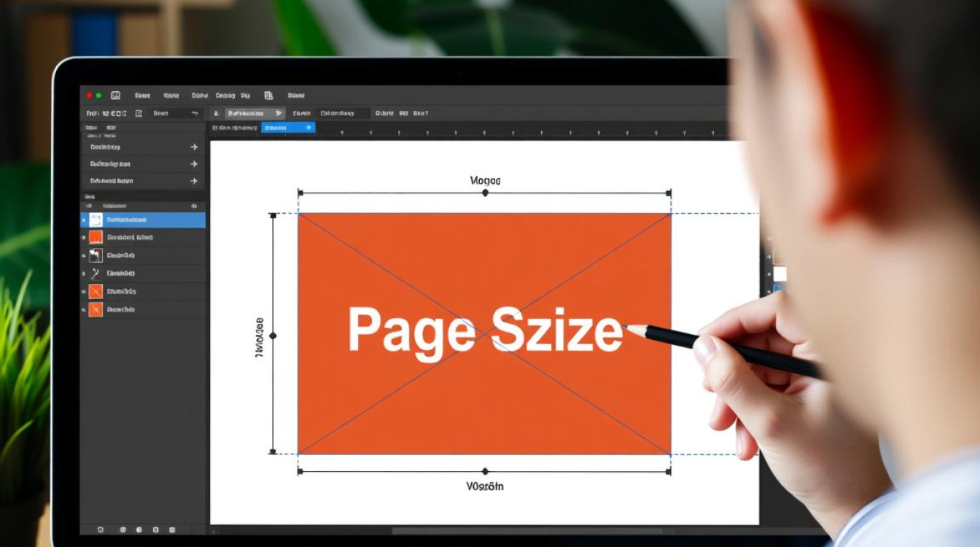The width and height of the screenshot is (980, 547).
Task: Toggle visibility of the pen path layer
Action: click(x=84, y=273)
